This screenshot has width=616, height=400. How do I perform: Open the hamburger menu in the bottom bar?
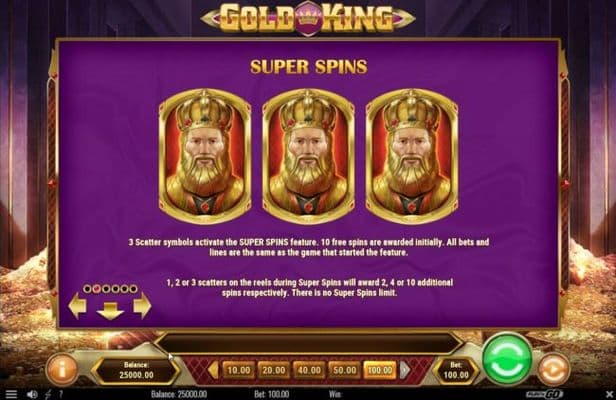tap(11, 394)
